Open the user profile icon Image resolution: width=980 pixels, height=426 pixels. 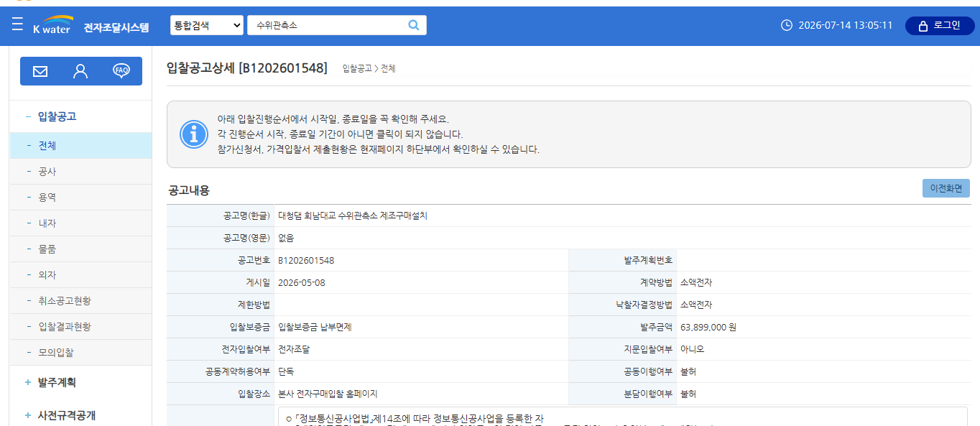(x=80, y=71)
